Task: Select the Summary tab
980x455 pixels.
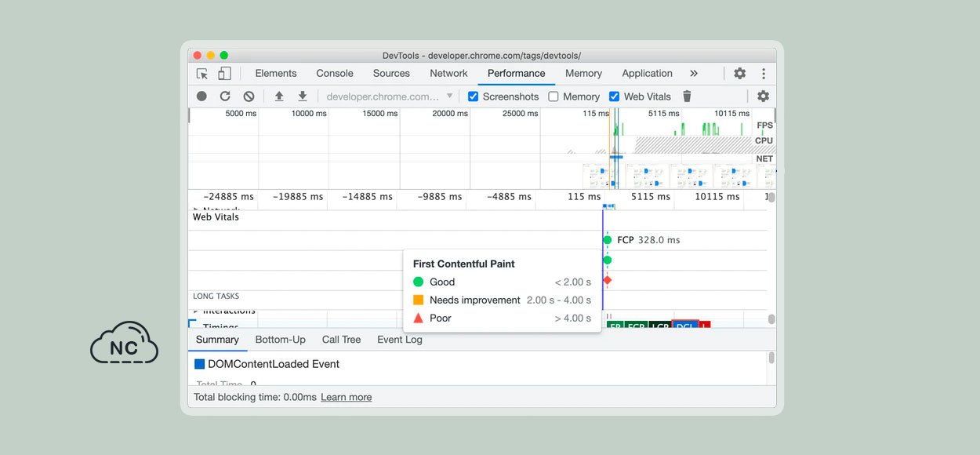Action: coord(217,340)
